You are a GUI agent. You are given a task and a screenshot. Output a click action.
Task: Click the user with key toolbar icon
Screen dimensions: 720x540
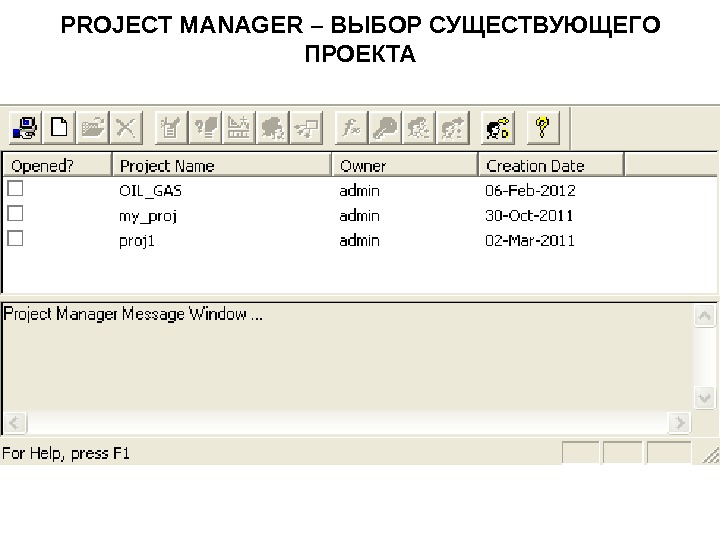(x=497, y=127)
